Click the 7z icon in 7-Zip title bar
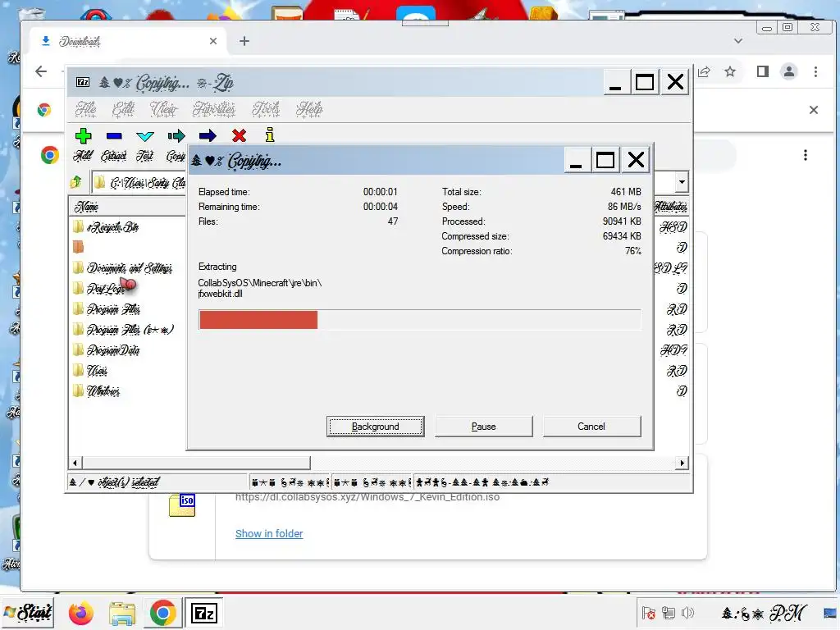 (x=83, y=82)
